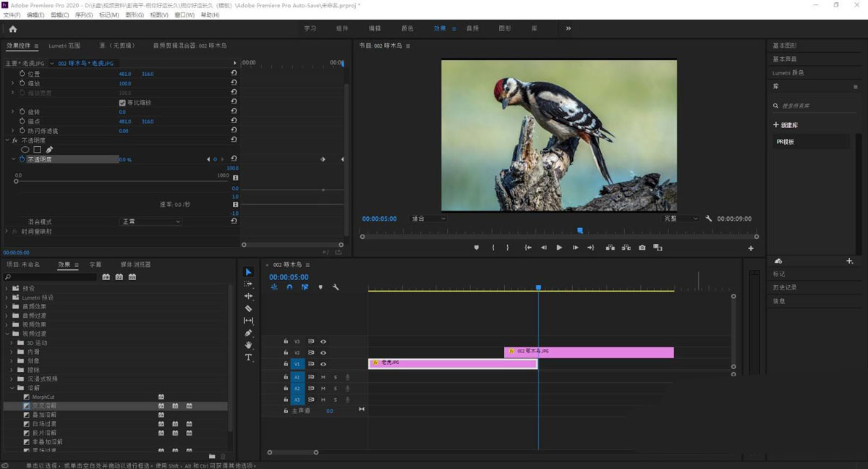Click the opacity value slider handle
Screen dimensions: 868x469
click(x=17, y=182)
